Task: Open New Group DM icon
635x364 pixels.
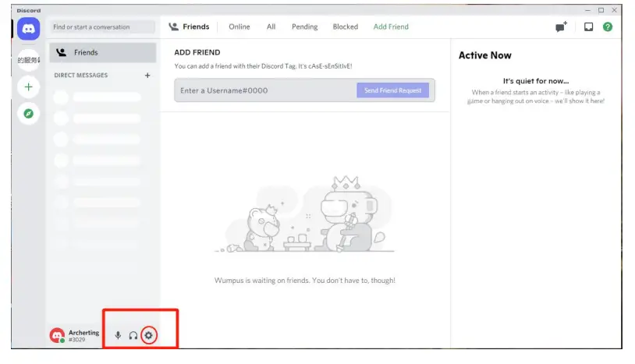Action: pyautogui.click(x=562, y=27)
